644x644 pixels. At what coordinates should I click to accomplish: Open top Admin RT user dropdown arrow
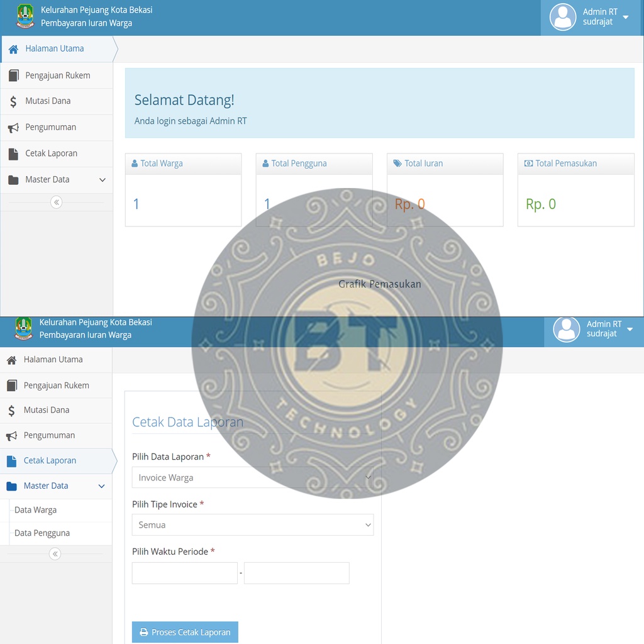point(626,17)
